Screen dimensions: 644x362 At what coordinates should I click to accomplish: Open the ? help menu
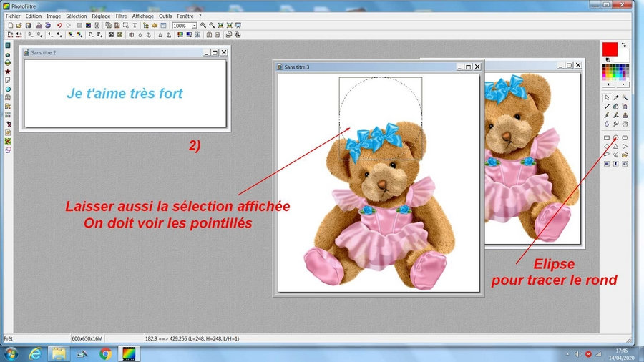click(200, 16)
